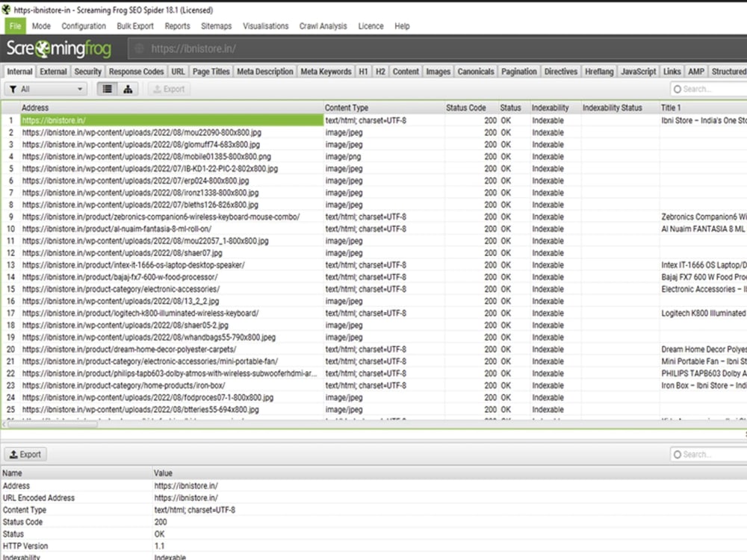747x560 pixels.
Task: Click Export button in lower details panel
Action: pos(25,454)
